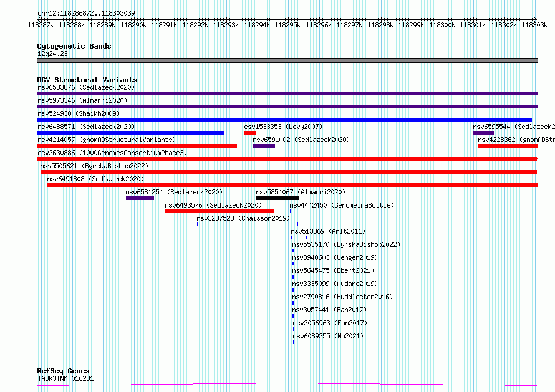
Task: Select the red bar under nsv6491808
Action: [x=292, y=185]
